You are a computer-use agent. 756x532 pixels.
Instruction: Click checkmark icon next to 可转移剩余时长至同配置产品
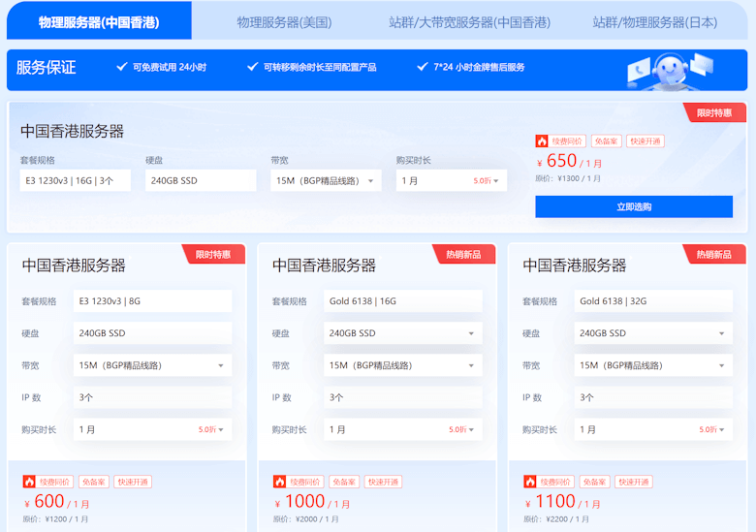[254, 67]
